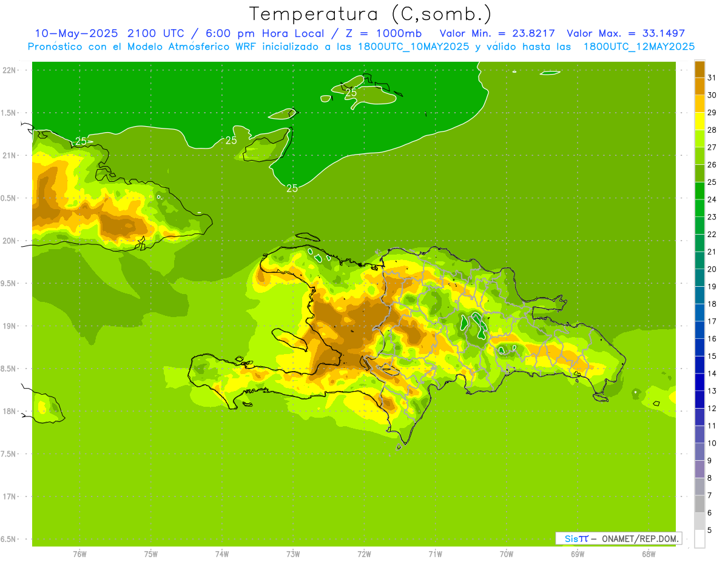Click the latitude label "22N"
Screen dimensions: 728x562
(9, 70)
